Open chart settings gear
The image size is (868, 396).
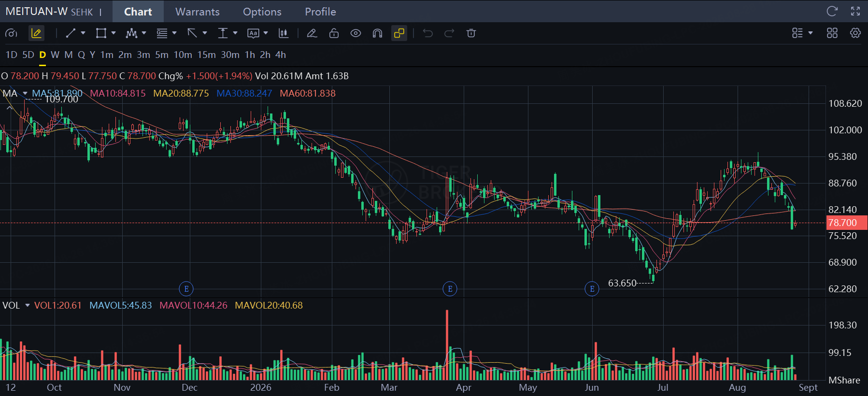coord(855,33)
